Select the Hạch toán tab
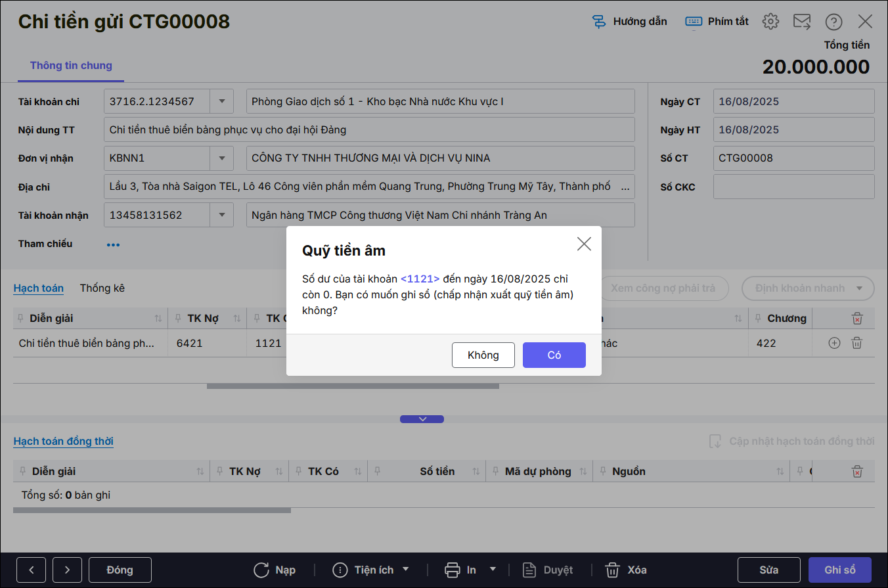Image resolution: width=888 pixels, height=588 pixels. (x=39, y=288)
